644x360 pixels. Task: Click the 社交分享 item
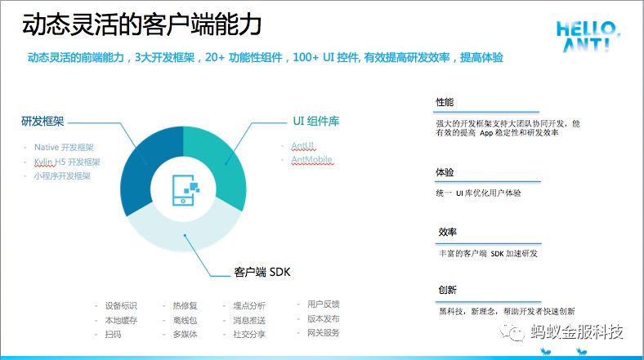[249, 334]
